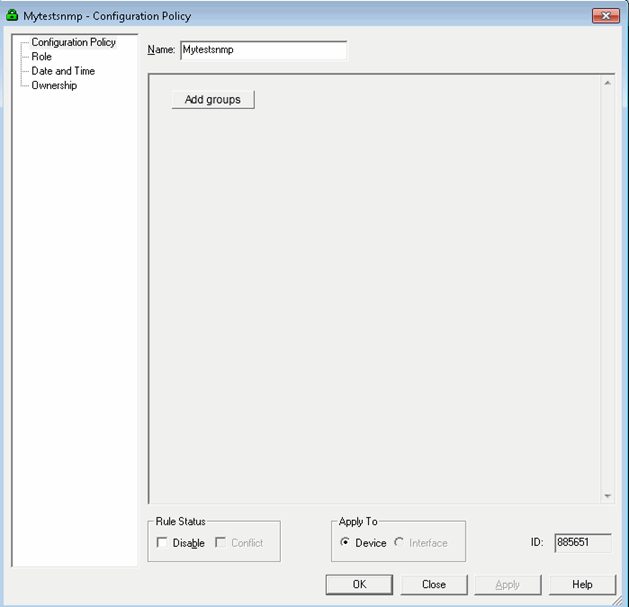Click the Name input field
629x607 pixels.
coord(264,50)
